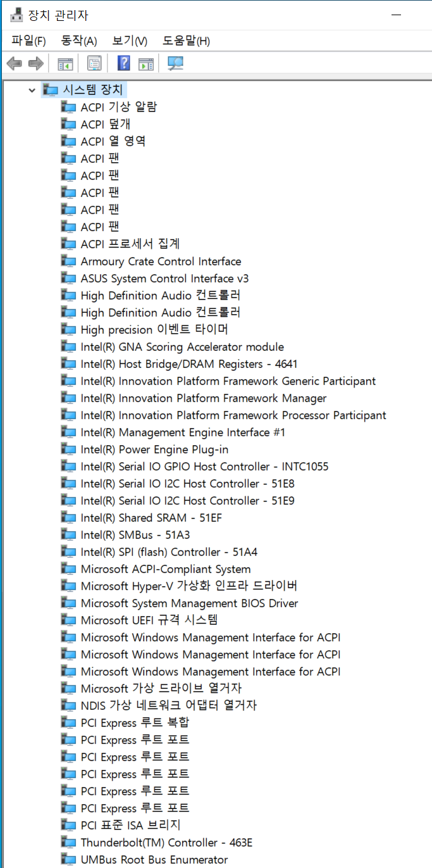
Task: Click the blue question mark Help icon
Action: pyautogui.click(x=125, y=63)
